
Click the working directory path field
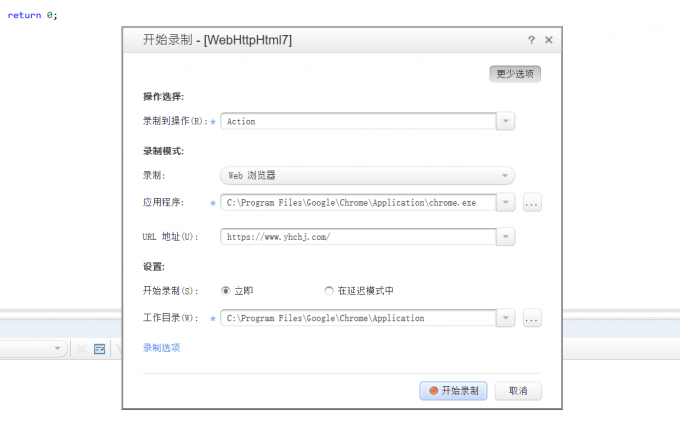358,318
